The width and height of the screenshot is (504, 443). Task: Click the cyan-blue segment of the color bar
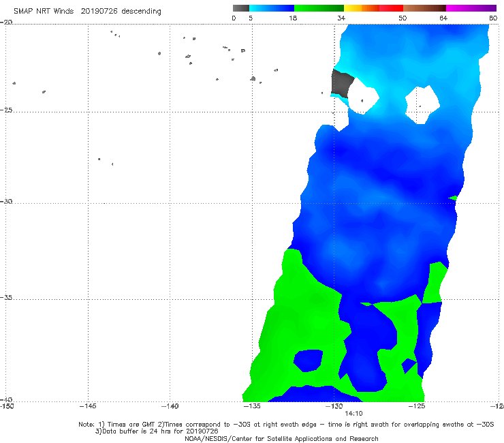point(272,8)
